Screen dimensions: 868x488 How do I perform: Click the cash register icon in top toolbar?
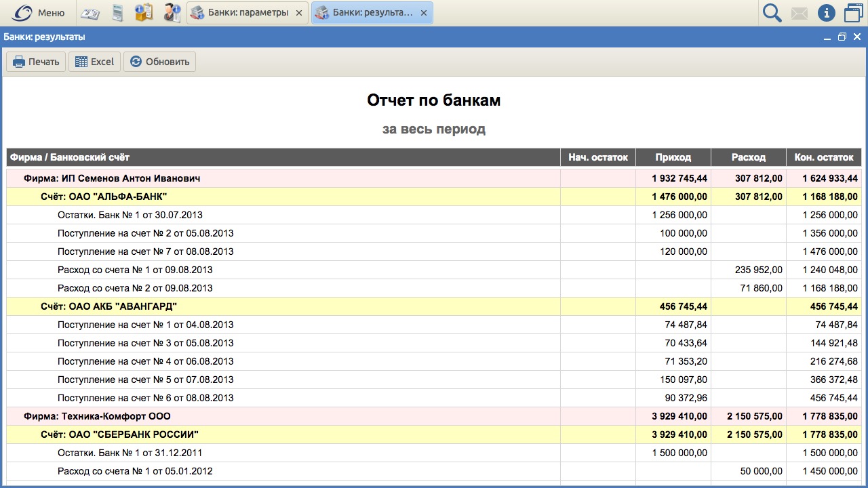[x=90, y=13]
